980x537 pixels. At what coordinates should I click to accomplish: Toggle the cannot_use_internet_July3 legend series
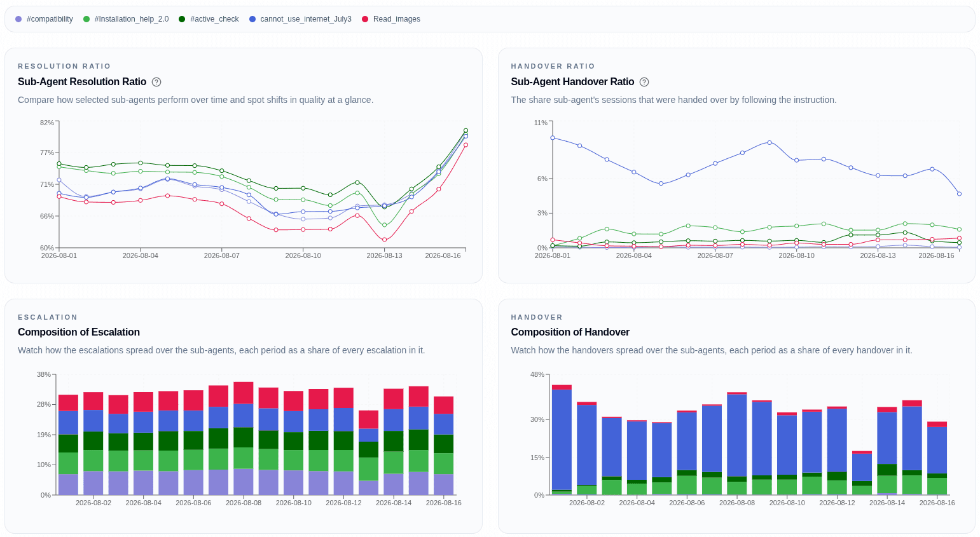coord(300,19)
